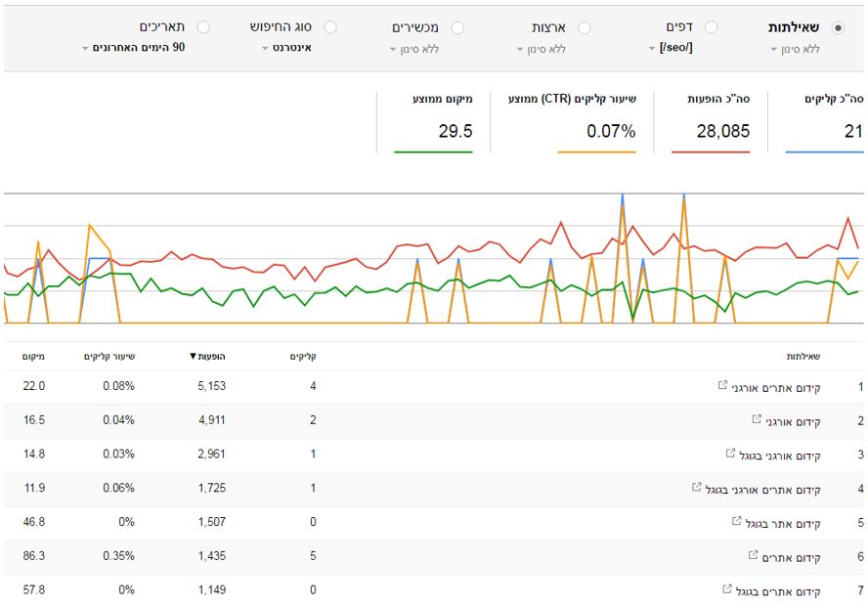Open external link icon for 'קידום אתר בגוגל'
Screen dimensions: 868x607
[737, 522]
